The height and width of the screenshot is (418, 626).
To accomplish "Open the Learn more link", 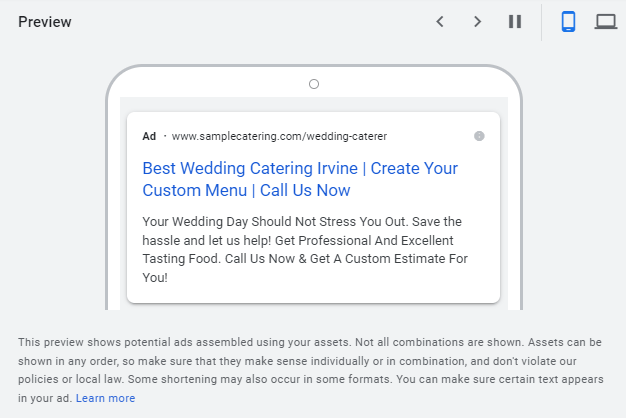I will (105, 398).
